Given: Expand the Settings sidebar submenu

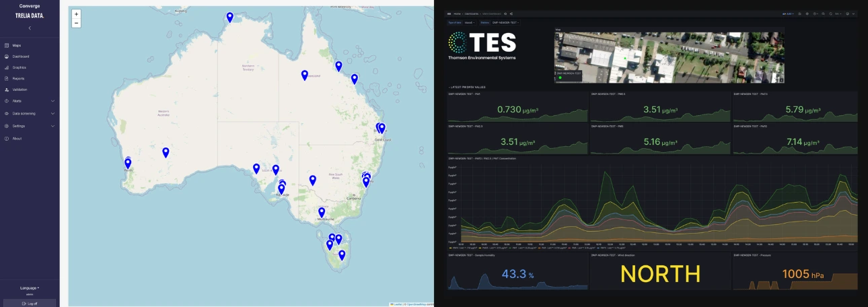Looking at the screenshot, I should click(x=52, y=126).
